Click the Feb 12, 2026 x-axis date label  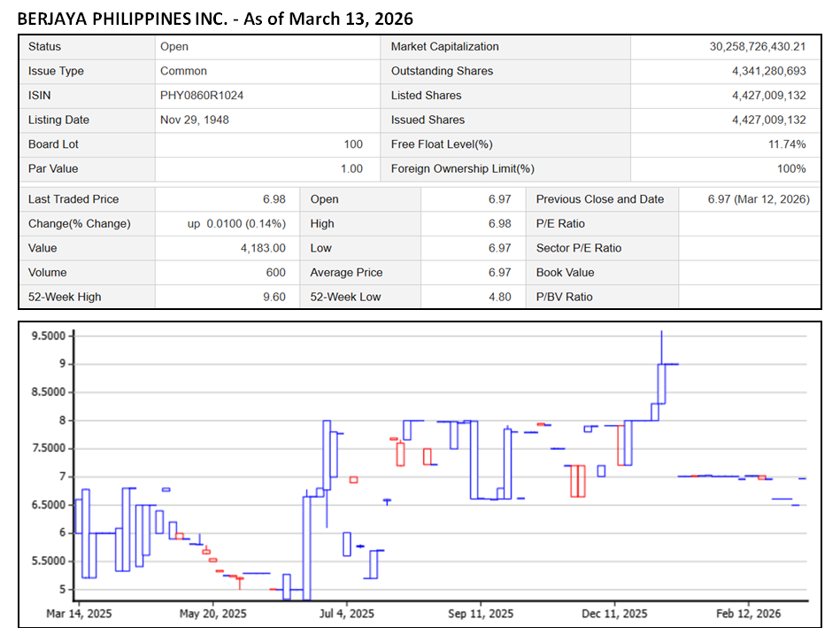click(749, 613)
